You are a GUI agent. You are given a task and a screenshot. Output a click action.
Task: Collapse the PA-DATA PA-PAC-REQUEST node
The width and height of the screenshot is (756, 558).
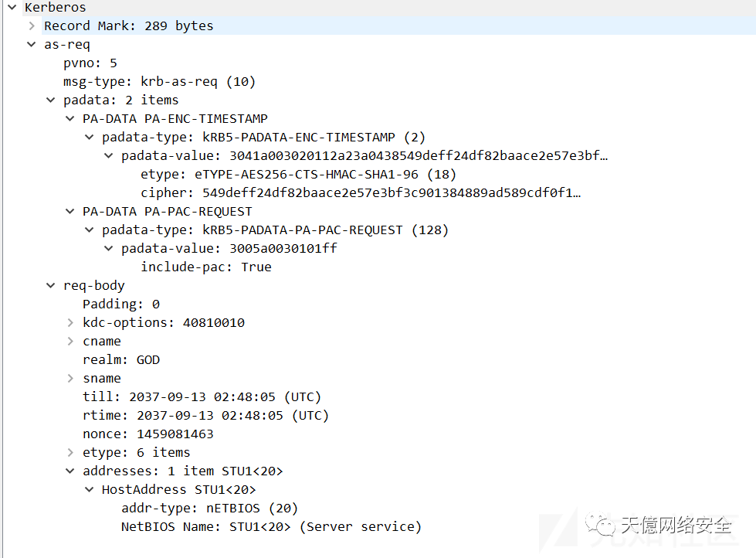click(x=70, y=211)
